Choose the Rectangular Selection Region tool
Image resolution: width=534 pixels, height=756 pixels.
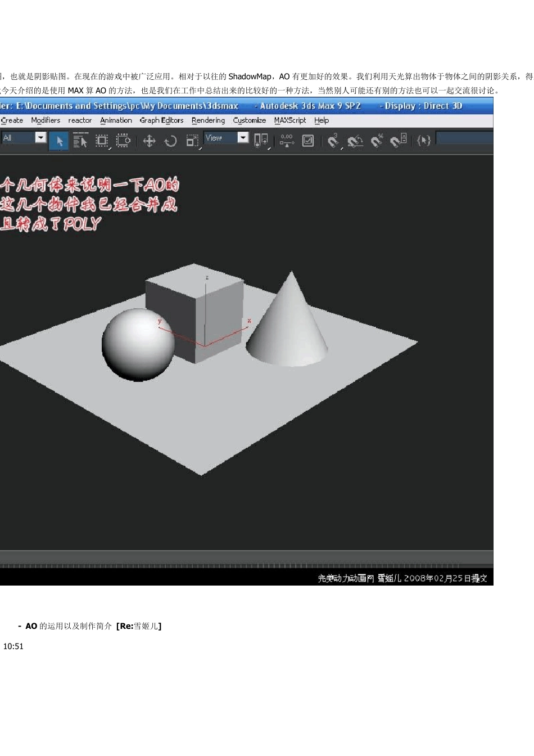(102, 141)
